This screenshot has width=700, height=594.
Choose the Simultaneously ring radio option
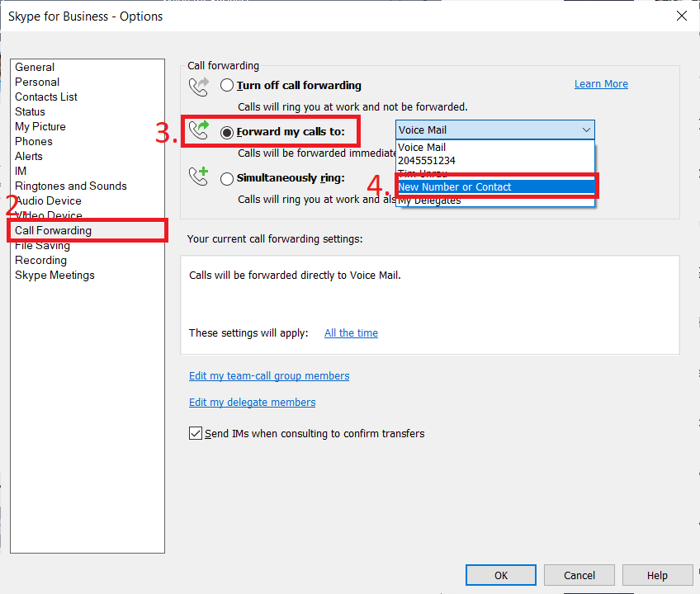pos(227,178)
